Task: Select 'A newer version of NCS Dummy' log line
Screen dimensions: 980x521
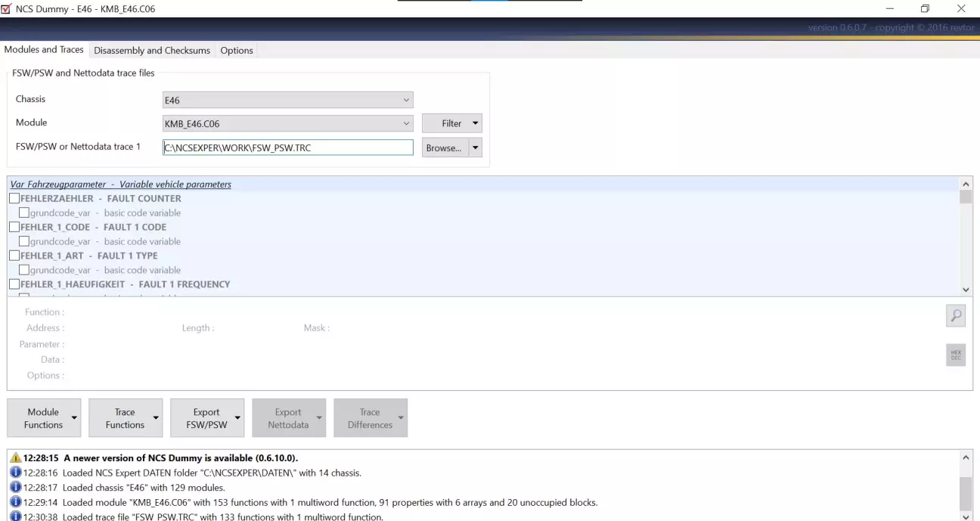Action: click(483, 458)
